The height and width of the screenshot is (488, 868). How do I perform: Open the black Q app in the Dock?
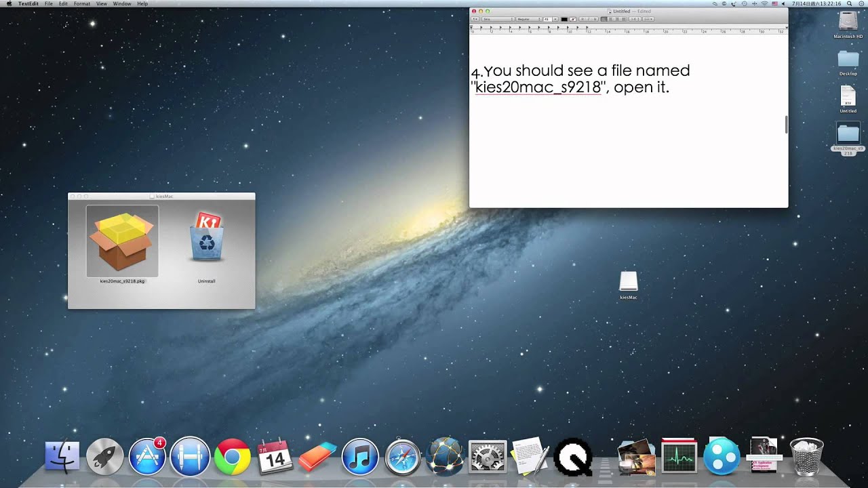coord(573,456)
